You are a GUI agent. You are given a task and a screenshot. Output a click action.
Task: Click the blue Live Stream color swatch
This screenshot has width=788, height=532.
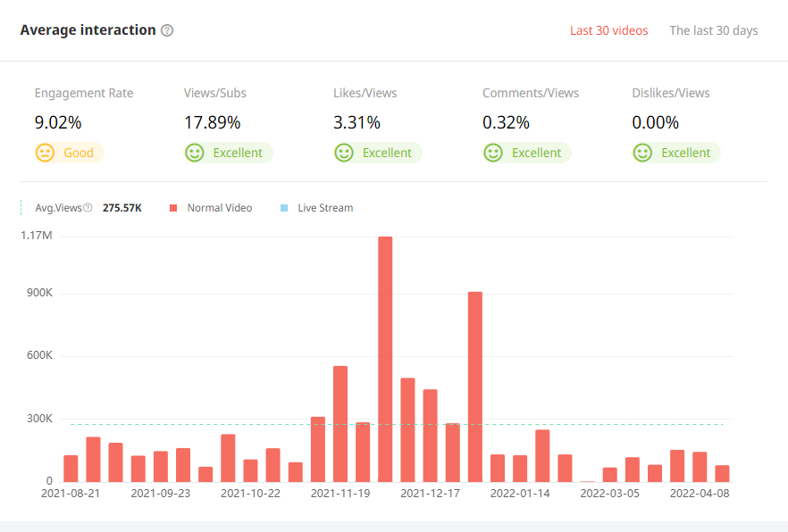tap(284, 208)
